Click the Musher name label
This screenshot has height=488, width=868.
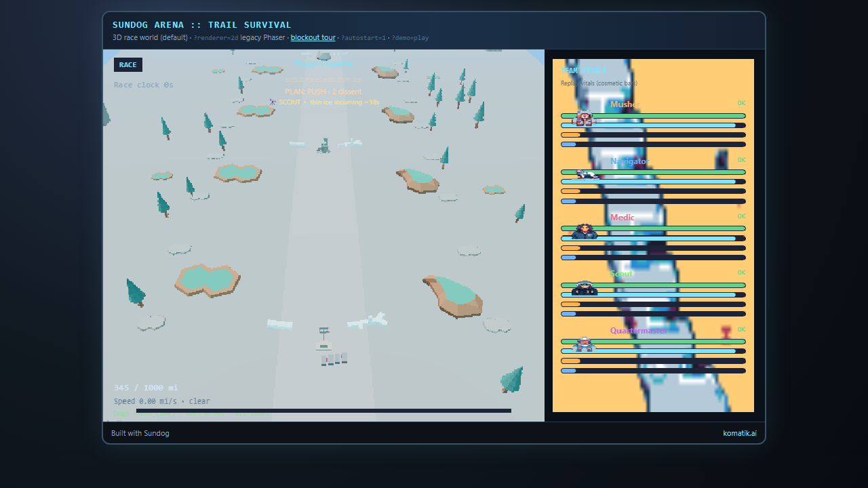625,104
